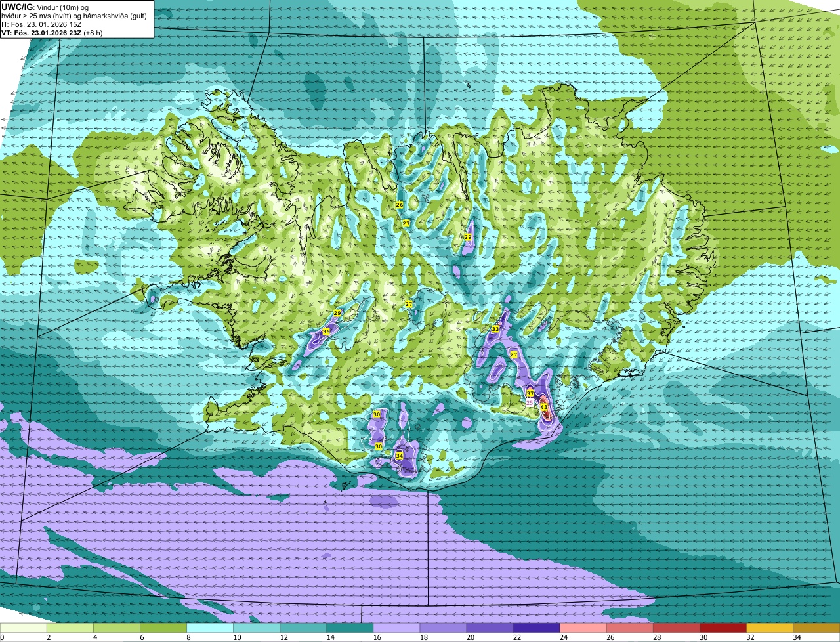Select the green legend band between 6 and 8
This screenshot has width=840, height=642.
pyautogui.click(x=163, y=628)
